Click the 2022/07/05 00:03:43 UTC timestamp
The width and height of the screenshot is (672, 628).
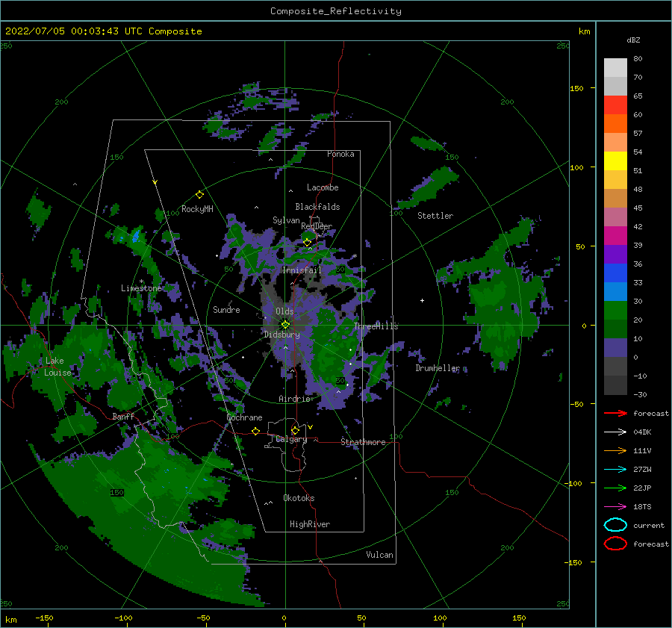click(x=103, y=31)
